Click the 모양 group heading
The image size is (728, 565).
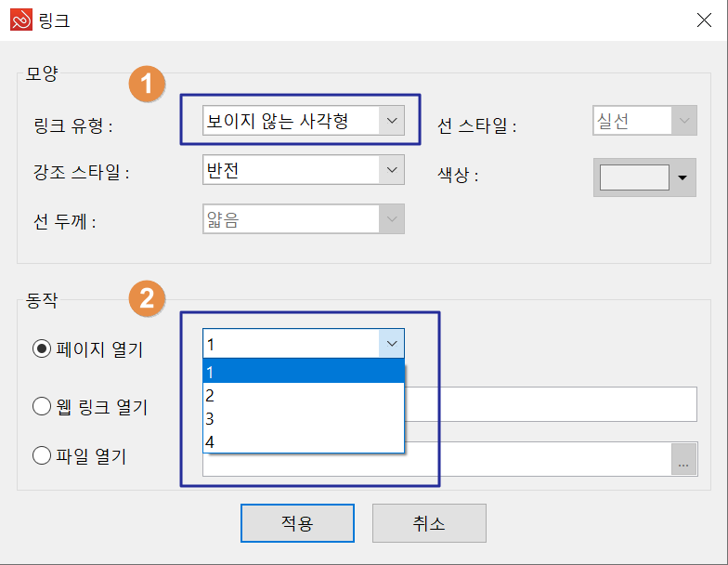[41, 73]
